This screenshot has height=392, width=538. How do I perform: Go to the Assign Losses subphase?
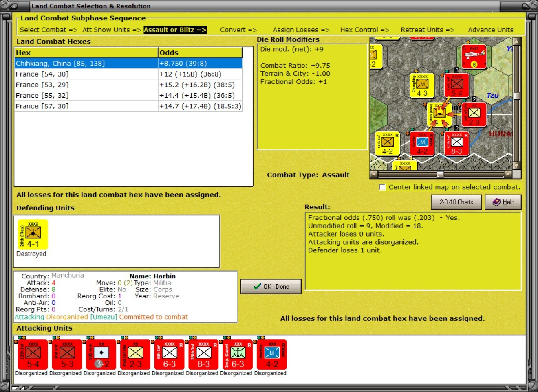click(301, 30)
